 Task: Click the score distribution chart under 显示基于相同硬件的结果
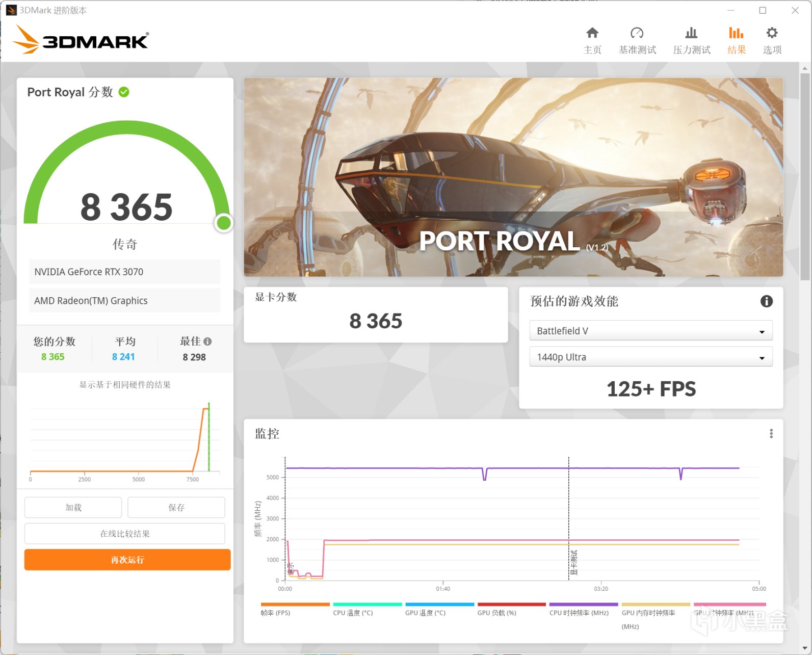(125, 442)
